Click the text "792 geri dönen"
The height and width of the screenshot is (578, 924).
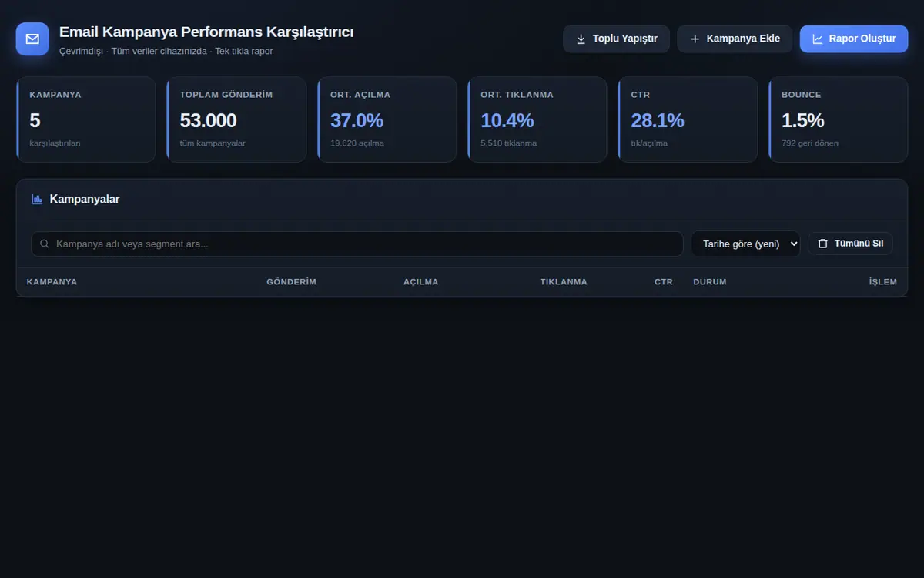(x=810, y=143)
